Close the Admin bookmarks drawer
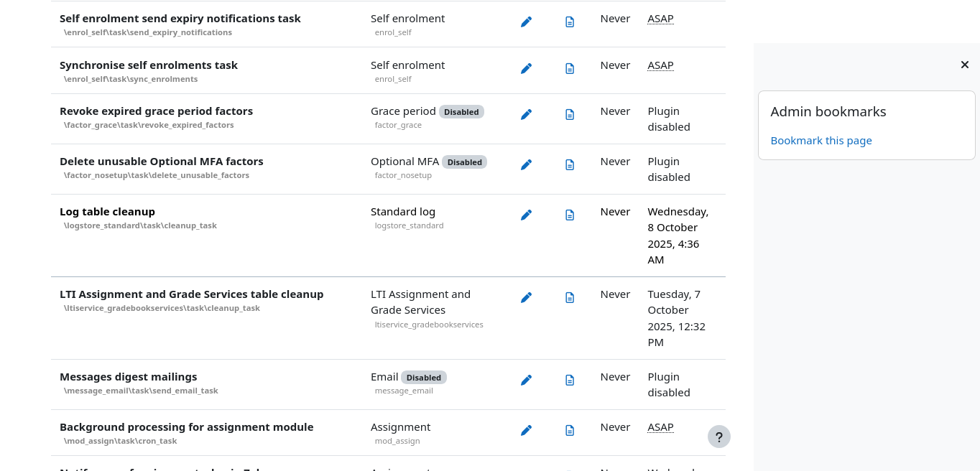The image size is (980, 471). pos(964,65)
